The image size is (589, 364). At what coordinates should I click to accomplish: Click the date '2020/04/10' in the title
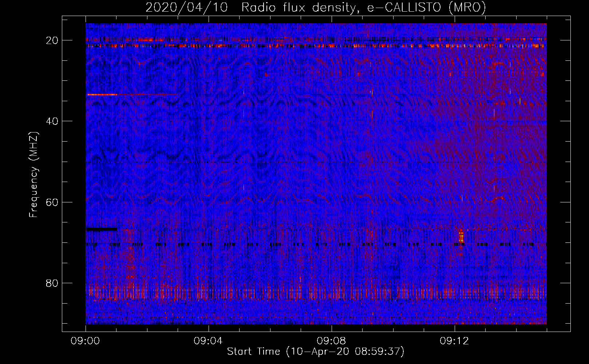coord(186,8)
